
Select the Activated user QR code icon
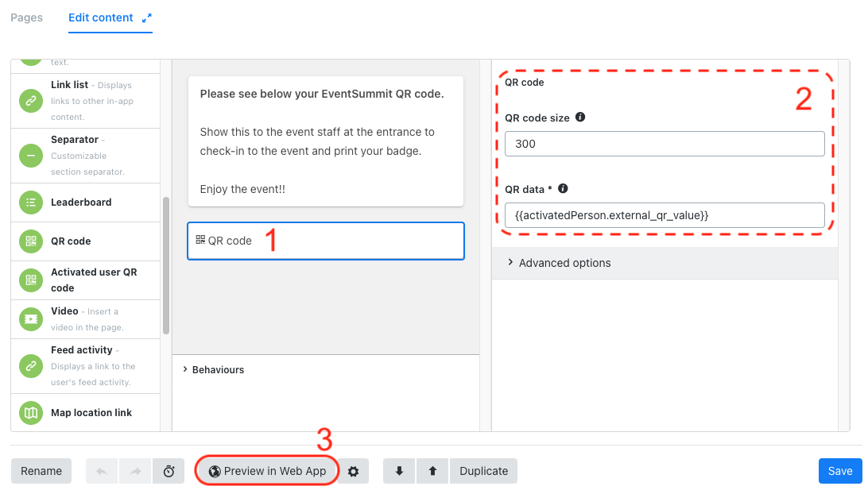click(x=31, y=280)
